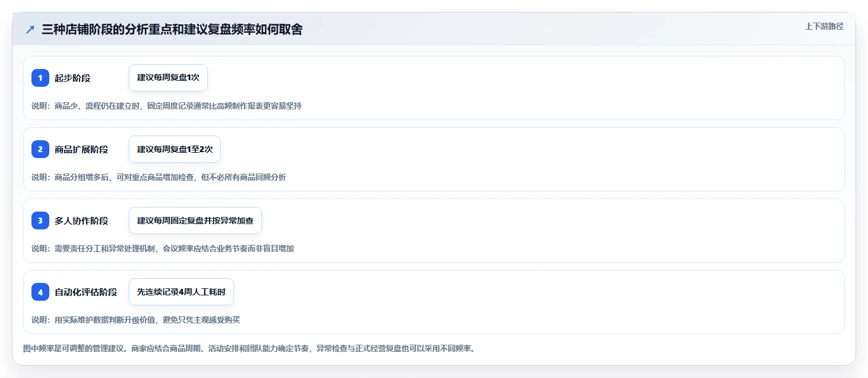Click the 建议每周复盘1次 button
868x378 pixels.
point(168,78)
